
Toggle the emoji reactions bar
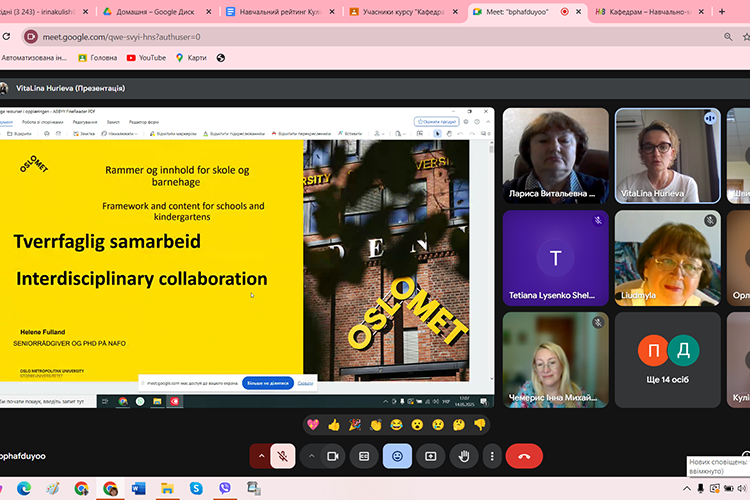point(397,456)
